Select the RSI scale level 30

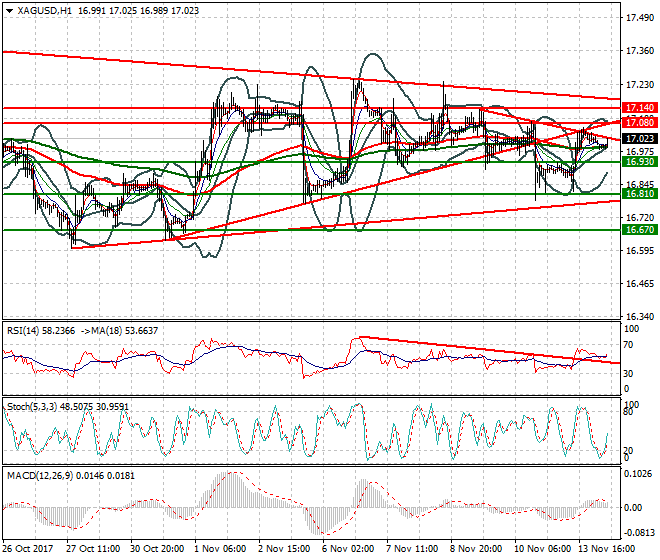628,374
